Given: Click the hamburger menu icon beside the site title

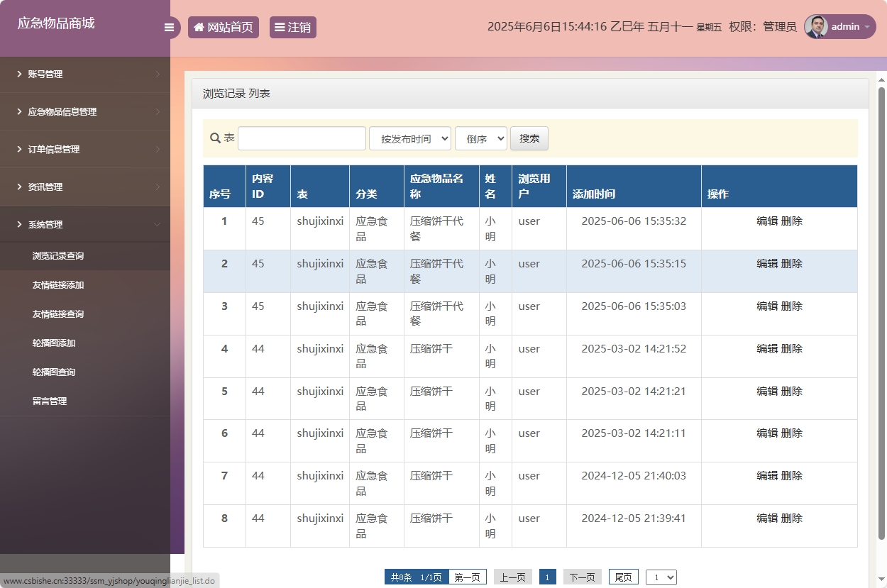Looking at the screenshot, I should pos(169,27).
